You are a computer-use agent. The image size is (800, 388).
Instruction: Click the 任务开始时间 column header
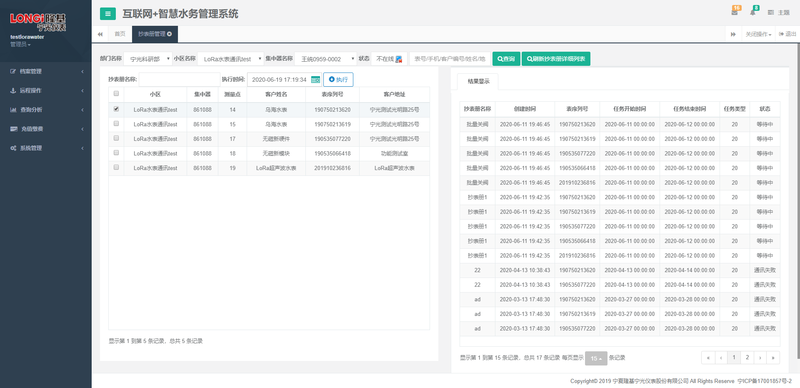click(x=629, y=109)
